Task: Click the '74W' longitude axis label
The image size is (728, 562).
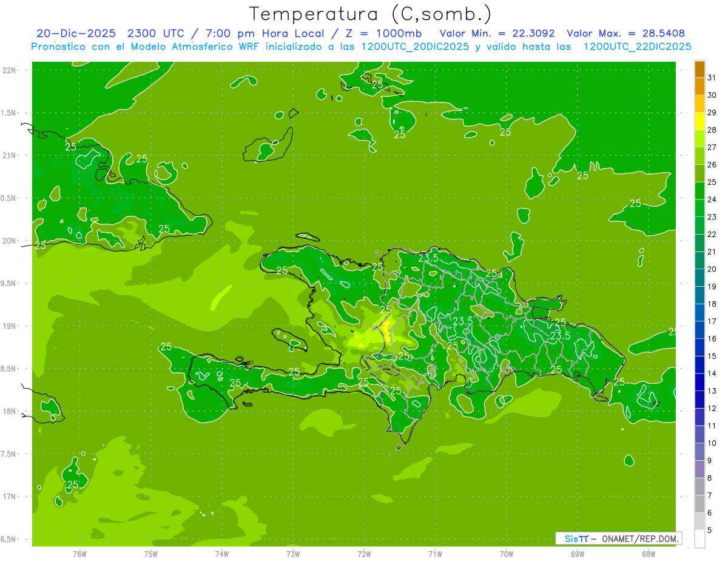Action: coord(222,554)
